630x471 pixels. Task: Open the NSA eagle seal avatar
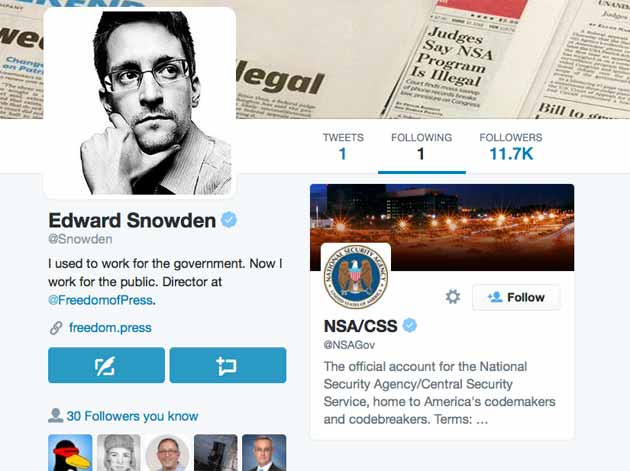pos(356,277)
